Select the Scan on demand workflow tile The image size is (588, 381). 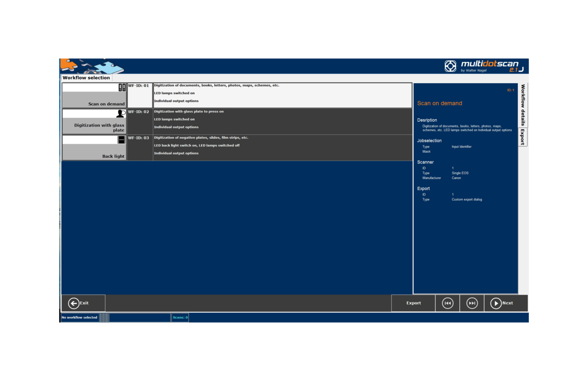[x=94, y=95]
